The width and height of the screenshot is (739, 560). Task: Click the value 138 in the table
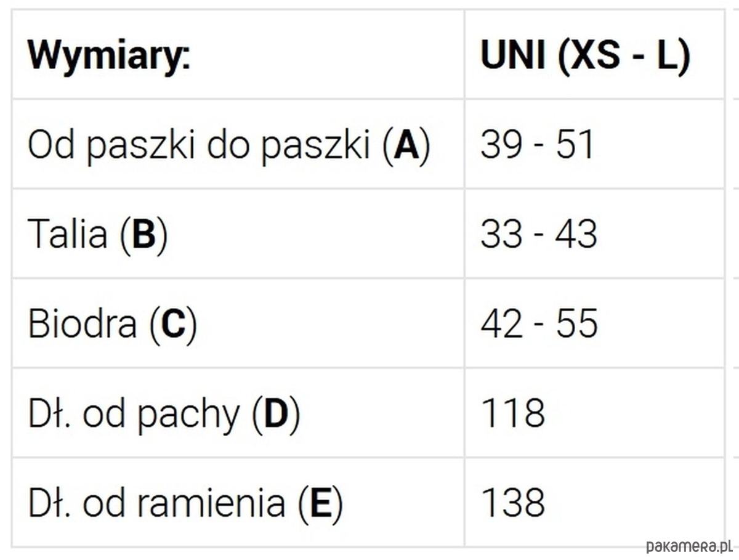point(512,503)
